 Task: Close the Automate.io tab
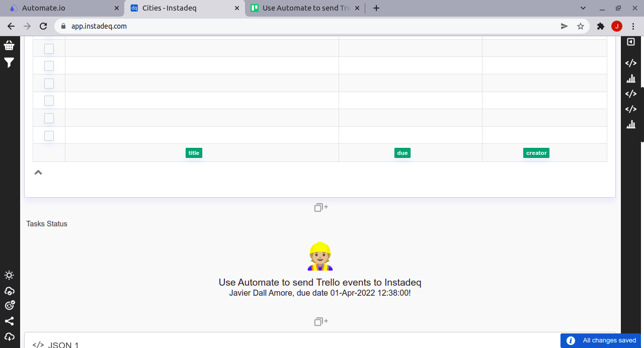pos(117,8)
